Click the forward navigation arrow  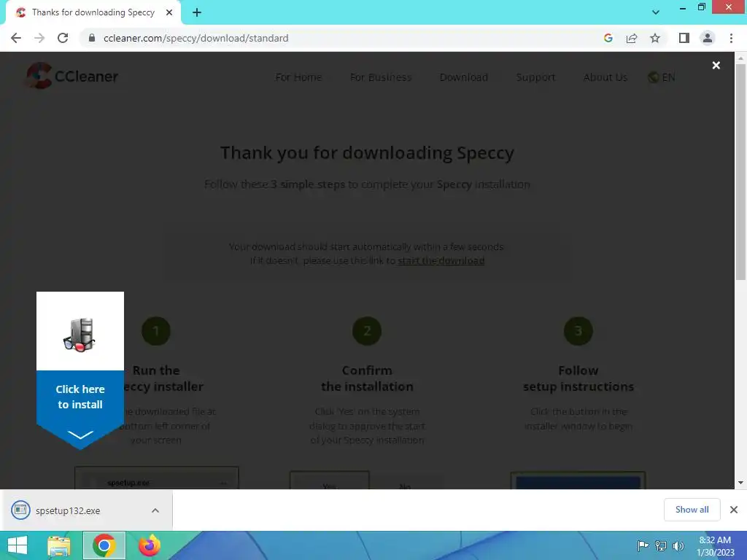(x=39, y=38)
